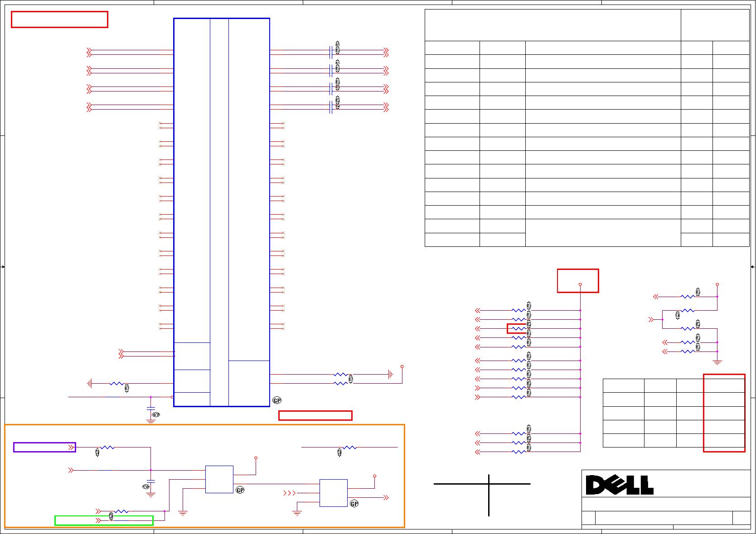Viewport: 756px width, 534px height.
Task: Select the capacitor left of the left small blue block
Action: (151, 481)
